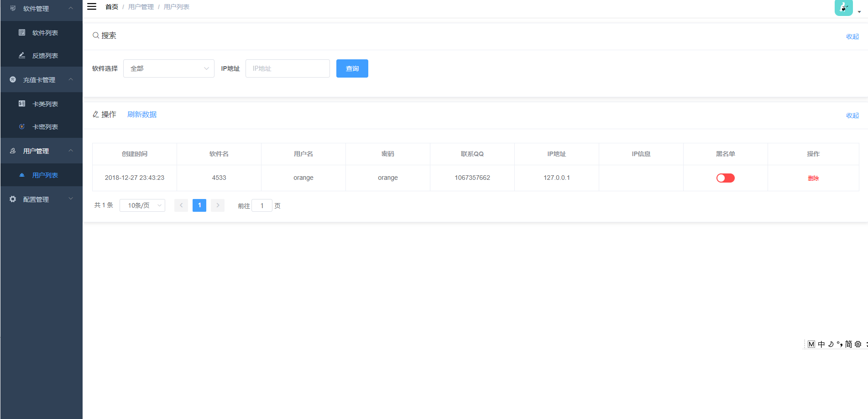Viewport: 868px width, 419px height.
Task: Click the 搜索 magnifier icon
Action: [x=96, y=35]
